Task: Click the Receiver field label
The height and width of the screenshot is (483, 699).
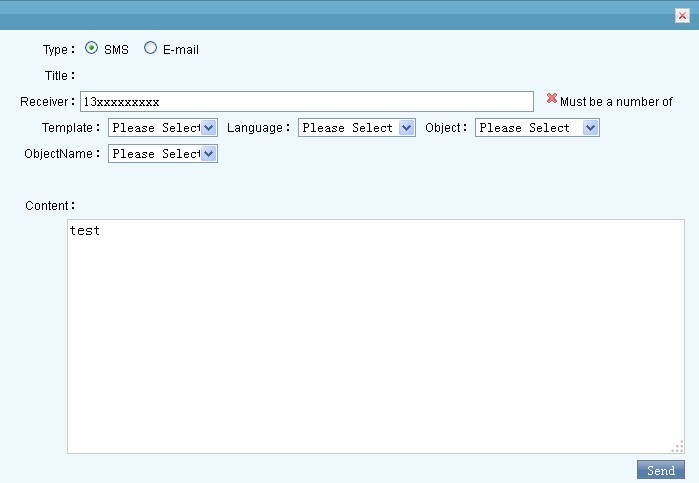Action: coord(46,102)
